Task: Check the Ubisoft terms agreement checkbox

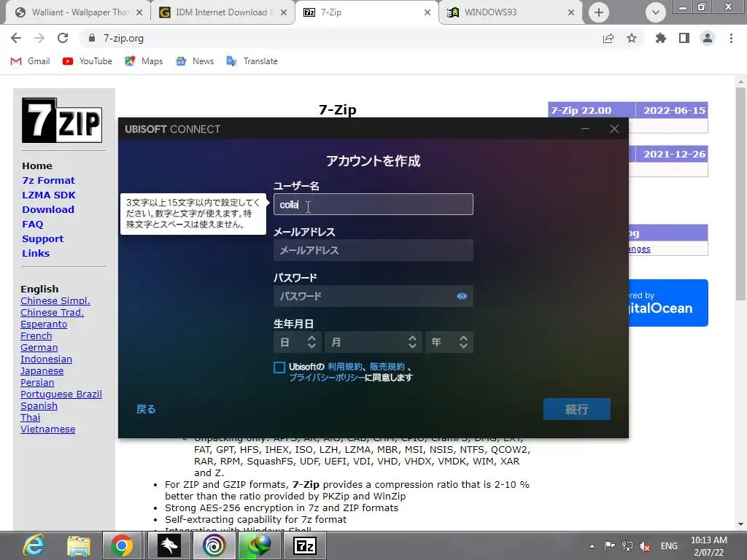Action: [x=279, y=367]
